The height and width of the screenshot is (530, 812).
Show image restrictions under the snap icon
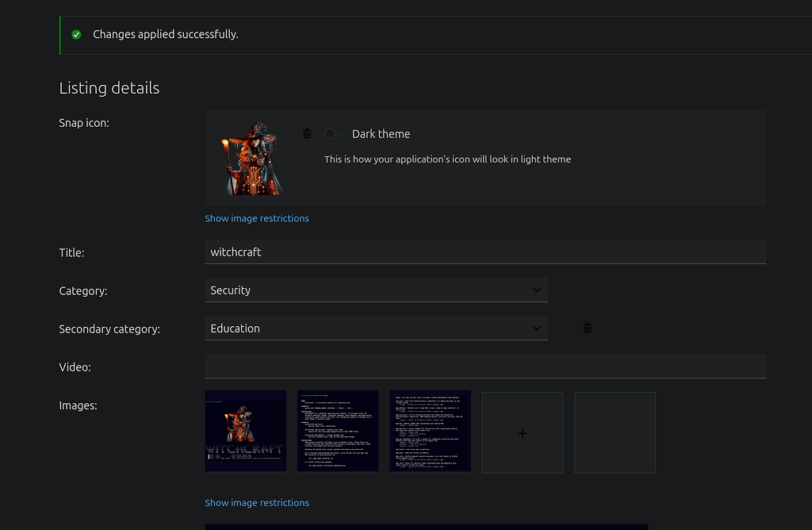point(257,218)
